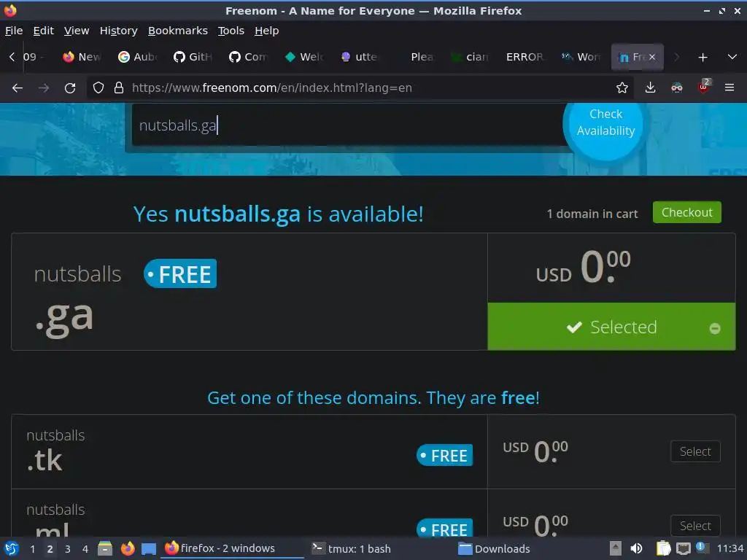Viewport: 747px width, 560px height.
Task: Close the Freenom tab
Action: tap(652, 57)
